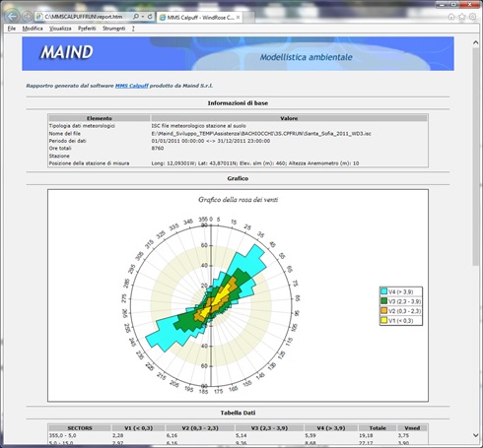The width and height of the screenshot is (483, 448).
Task: Click the green V3 (2.3 - 3.9) legend swatch
Action: 383,301
